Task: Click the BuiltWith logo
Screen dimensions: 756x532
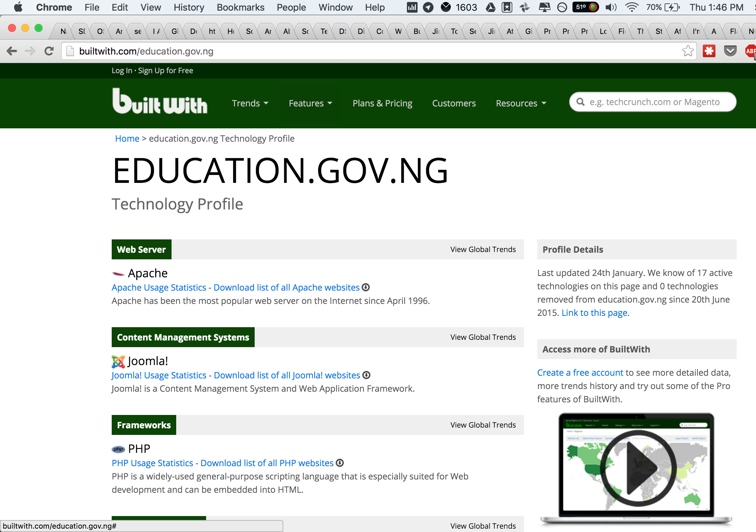Action: tap(160, 101)
